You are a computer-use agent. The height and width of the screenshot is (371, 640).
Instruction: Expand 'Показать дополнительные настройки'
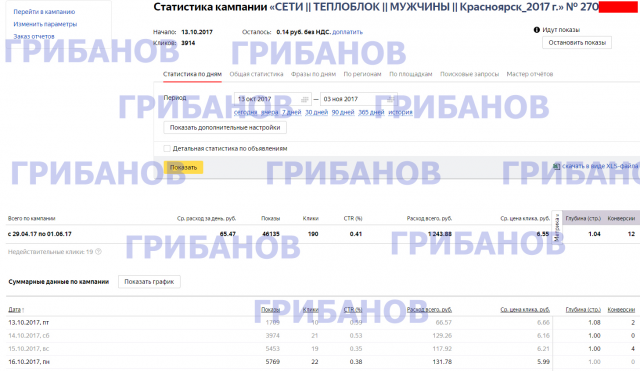coord(225,128)
